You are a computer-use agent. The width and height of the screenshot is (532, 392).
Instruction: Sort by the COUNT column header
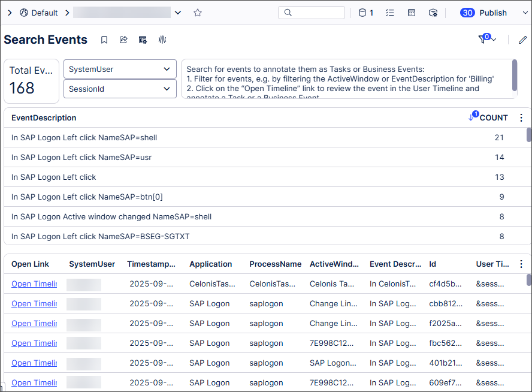coord(493,118)
